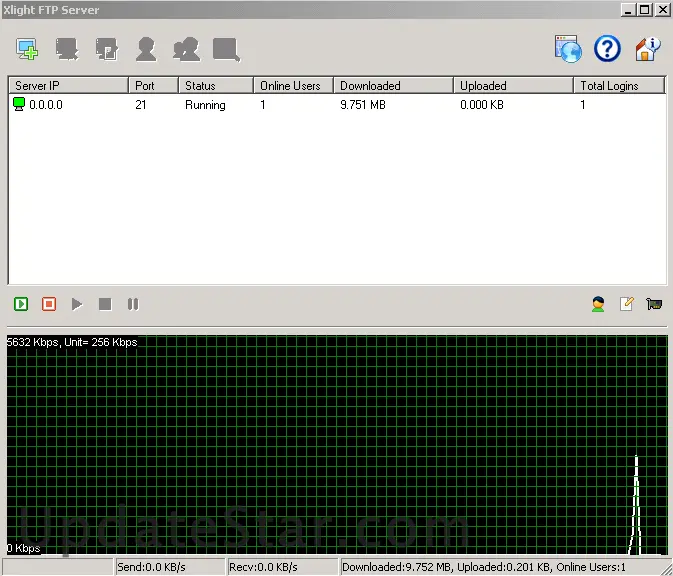Sort servers by Downloaded column
Screen dimensions: 673x576
click(x=393, y=86)
